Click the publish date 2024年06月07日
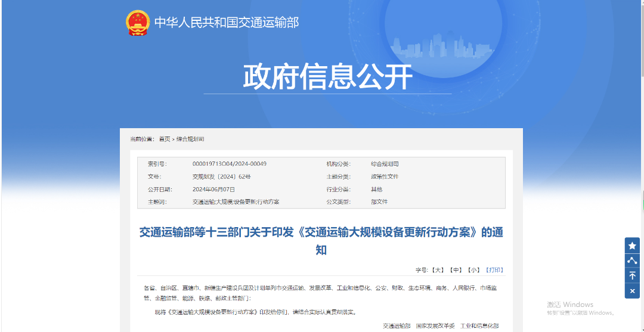644x332 pixels. [x=213, y=189]
